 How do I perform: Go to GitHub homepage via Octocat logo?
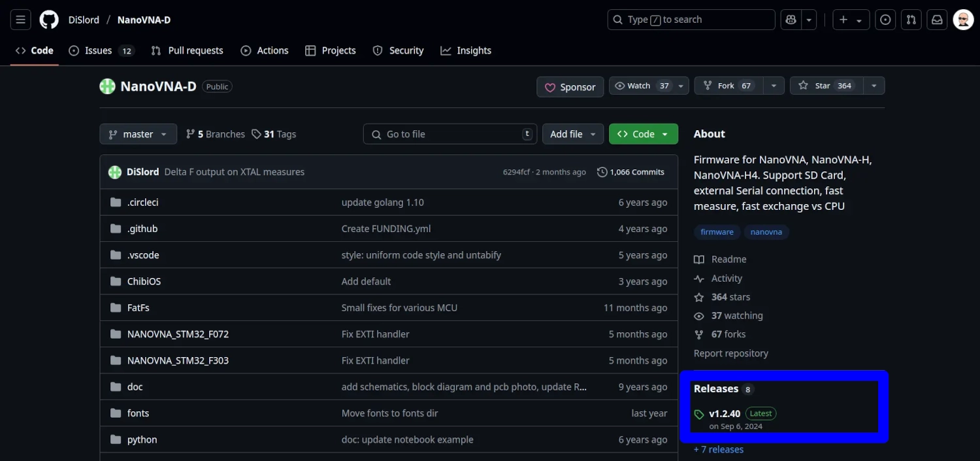[49, 20]
